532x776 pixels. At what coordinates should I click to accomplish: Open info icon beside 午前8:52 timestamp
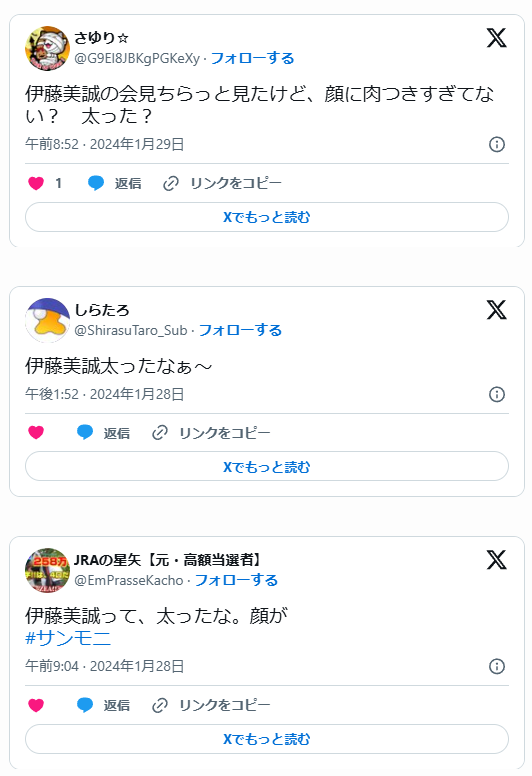tap(497, 145)
